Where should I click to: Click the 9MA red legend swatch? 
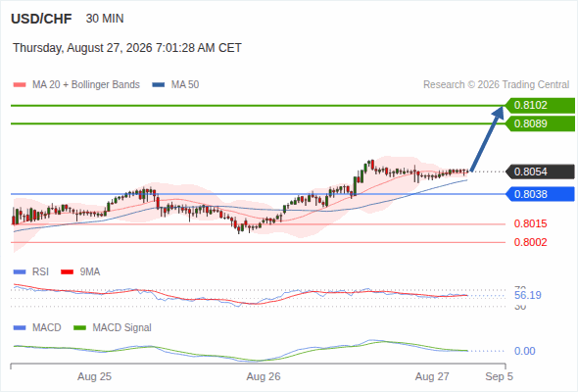67,272
